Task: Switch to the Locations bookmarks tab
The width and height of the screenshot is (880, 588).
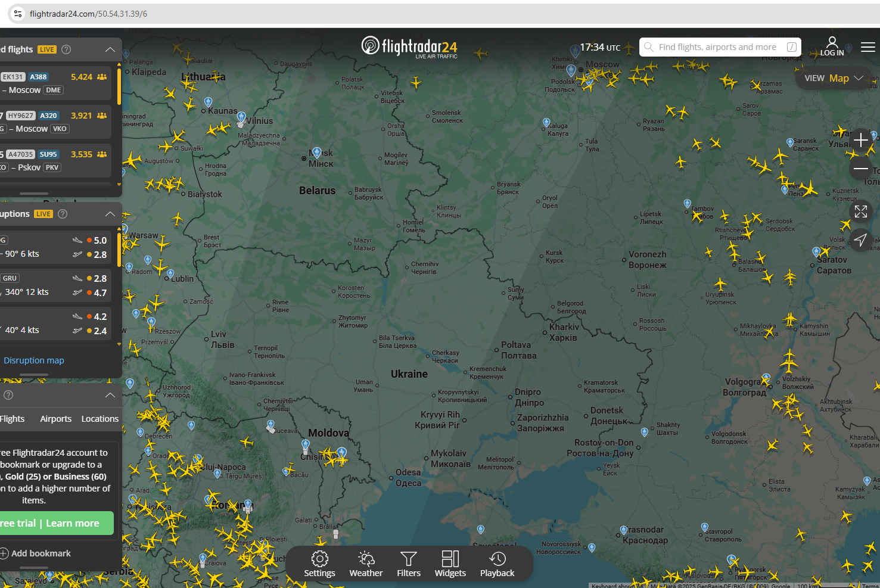Action: click(99, 419)
